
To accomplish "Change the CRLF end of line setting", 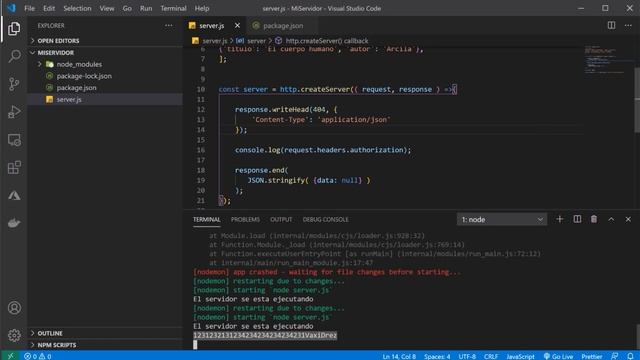I will pyautogui.click(x=491, y=356).
